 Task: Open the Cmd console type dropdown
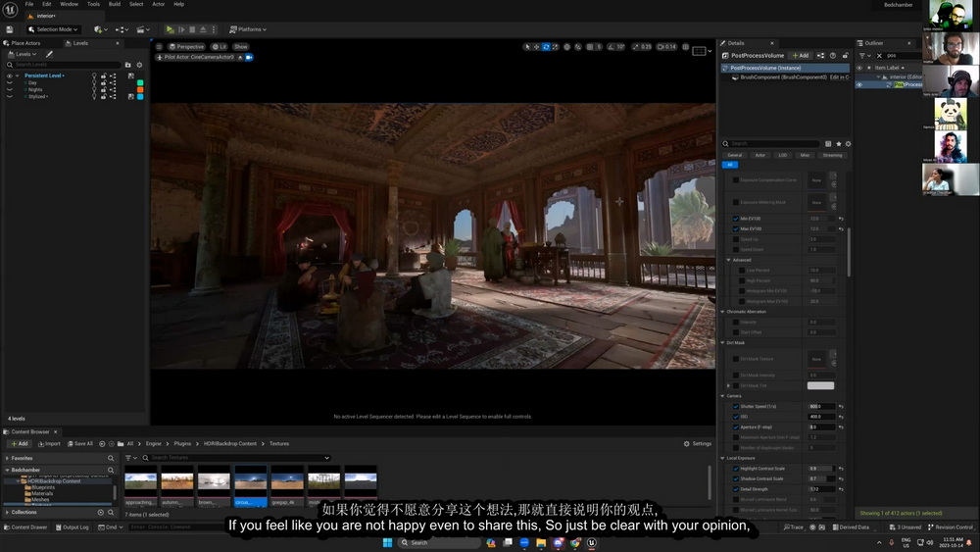tap(111, 527)
